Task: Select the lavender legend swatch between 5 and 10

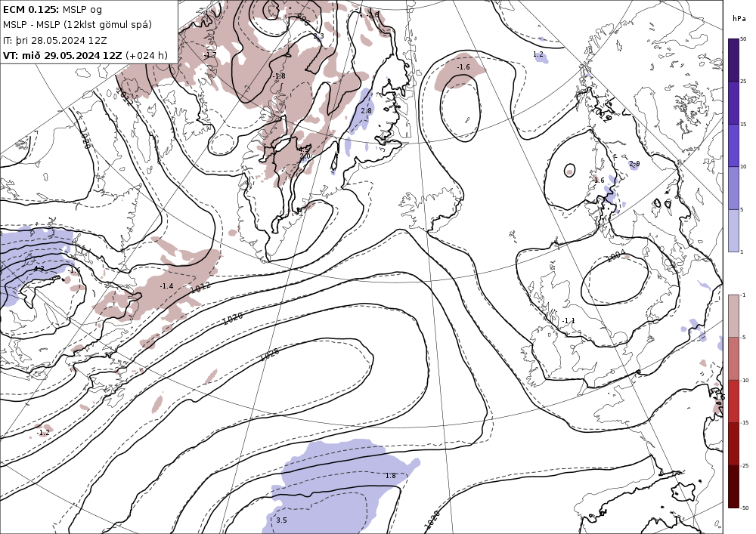Action: tap(733, 188)
